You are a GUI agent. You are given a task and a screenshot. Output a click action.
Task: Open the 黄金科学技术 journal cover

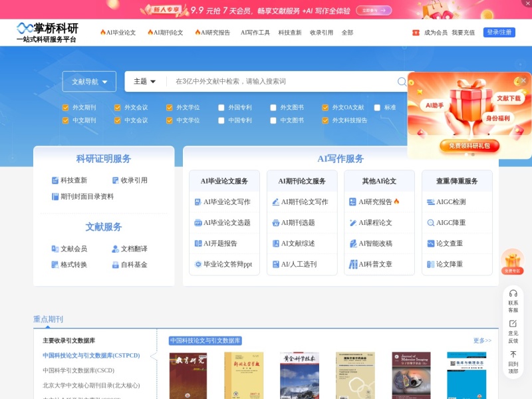pyautogui.click(x=300, y=376)
